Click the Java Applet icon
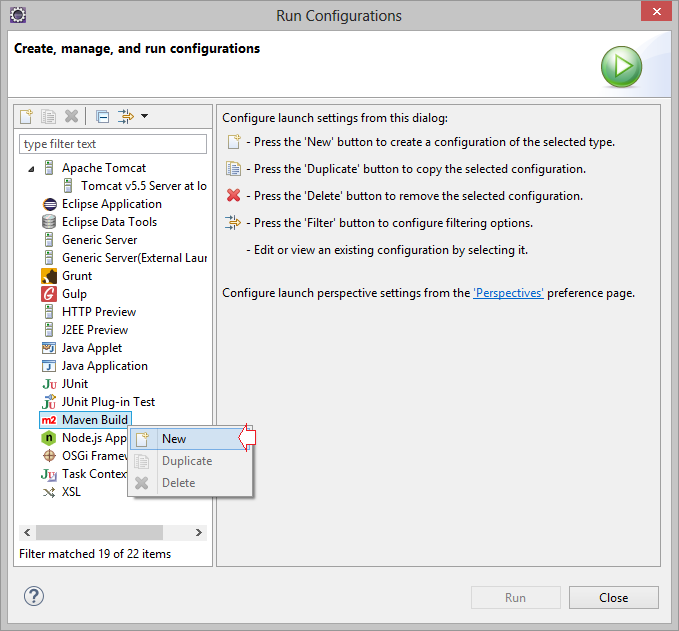The height and width of the screenshot is (631, 679). (49, 348)
